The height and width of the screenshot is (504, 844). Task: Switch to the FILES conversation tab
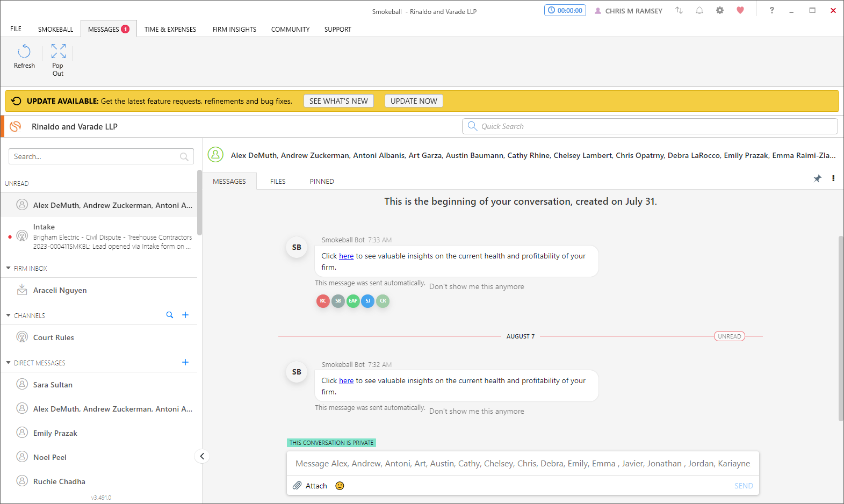[278, 182]
